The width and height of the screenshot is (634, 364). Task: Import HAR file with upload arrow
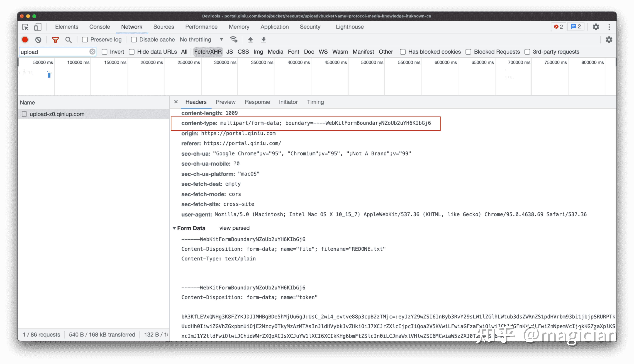(x=250, y=40)
